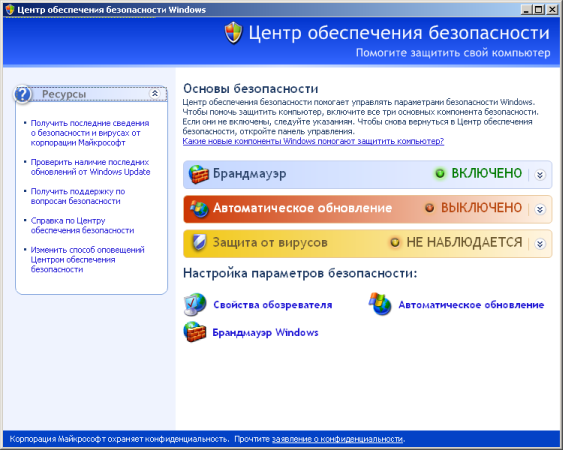Open заявление о конфиденциальности link in footer
The width and height of the screenshot is (563, 450).
coord(337,439)
